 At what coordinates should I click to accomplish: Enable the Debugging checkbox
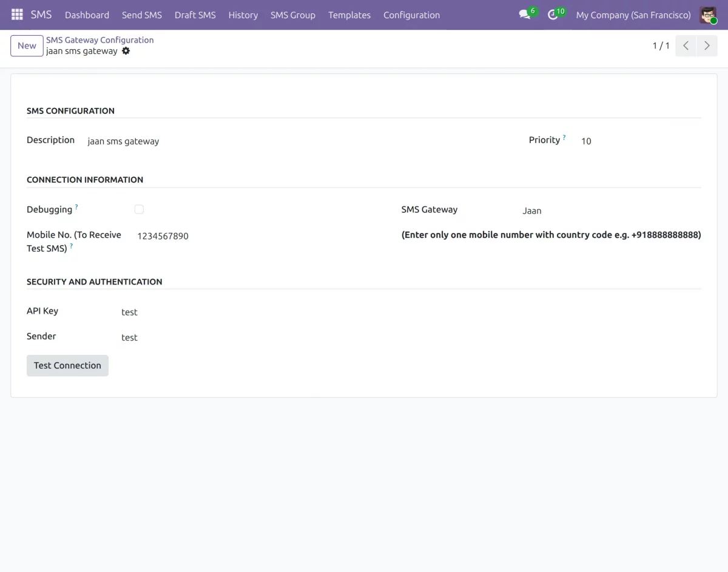point(139,209)
